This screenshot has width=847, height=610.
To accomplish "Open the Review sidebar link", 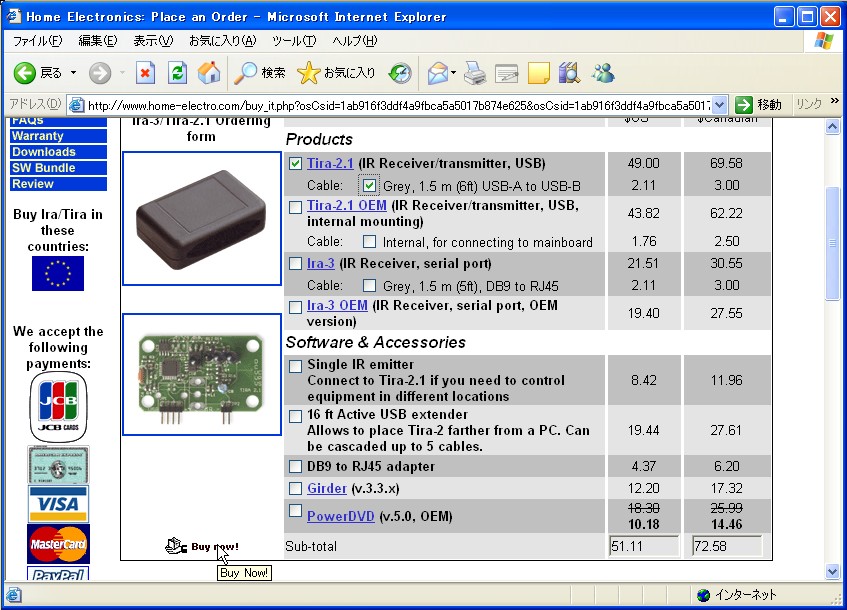I will pos(58,184).
